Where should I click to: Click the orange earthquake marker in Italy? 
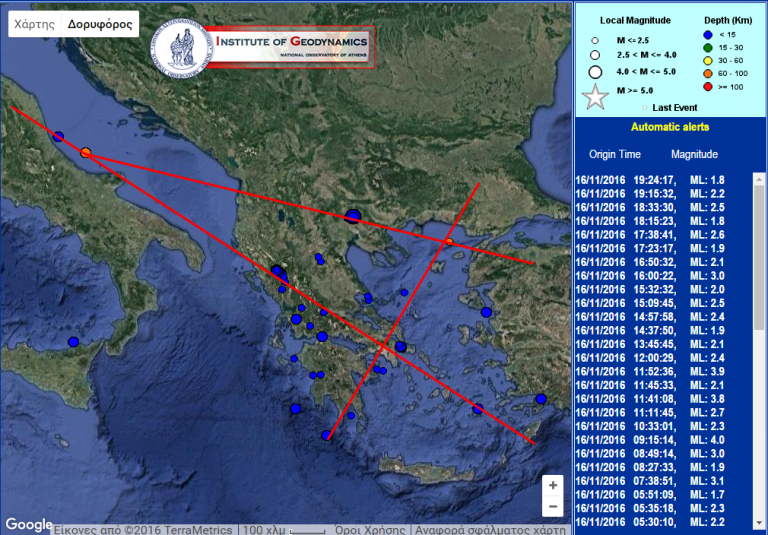pos(86,152)
